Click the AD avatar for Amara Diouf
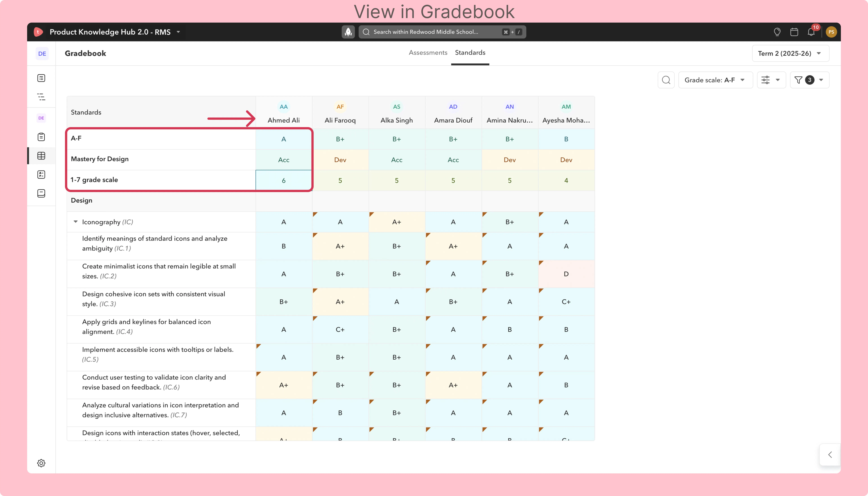 click(x=453, y=107)
